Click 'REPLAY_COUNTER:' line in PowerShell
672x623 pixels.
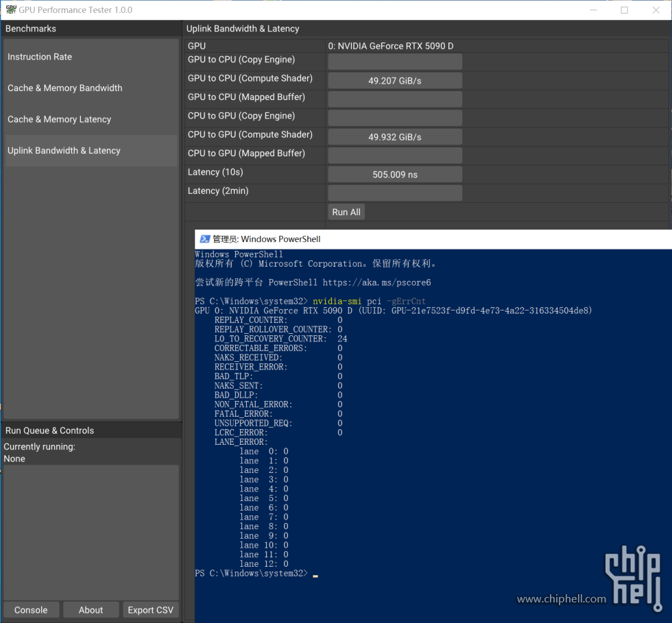278,320
